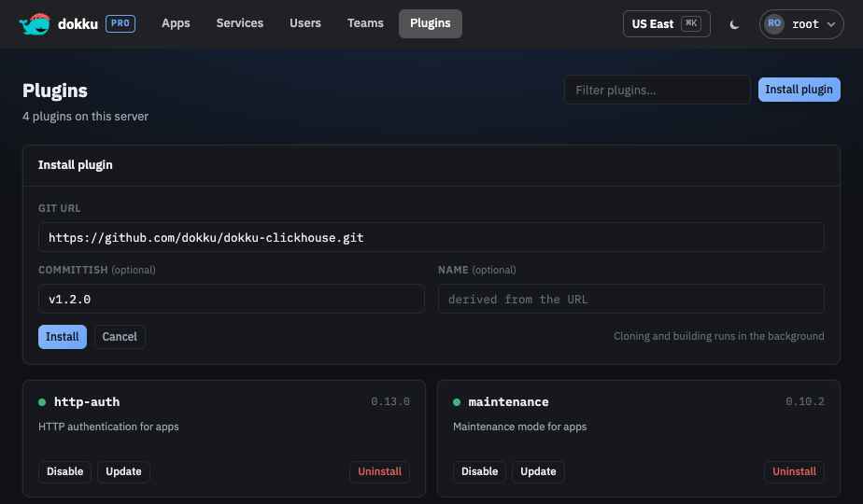Select the maintenance plugin name
The image size is (863, 504).
tap(508, 402)
